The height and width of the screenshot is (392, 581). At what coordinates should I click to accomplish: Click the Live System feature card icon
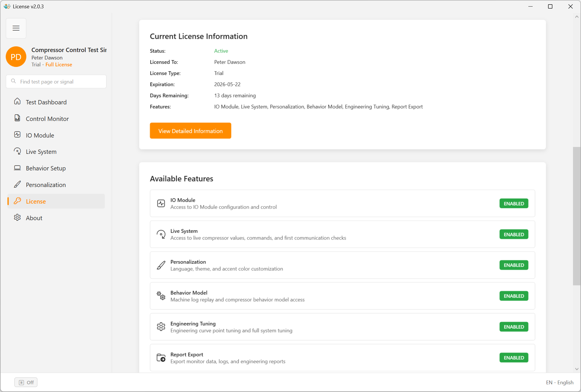point(161,234)
